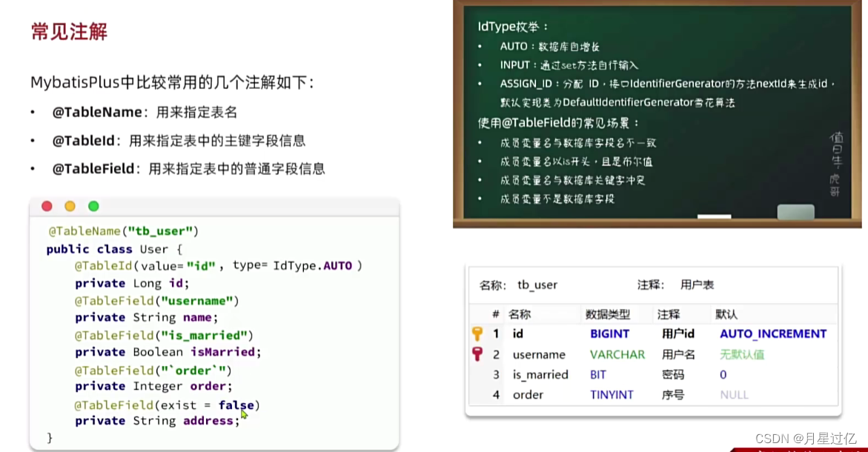Image resolution: width=868 pixels, height=452 pixels.
Task: Click the NULL default cell
Action: click(734, 395)
